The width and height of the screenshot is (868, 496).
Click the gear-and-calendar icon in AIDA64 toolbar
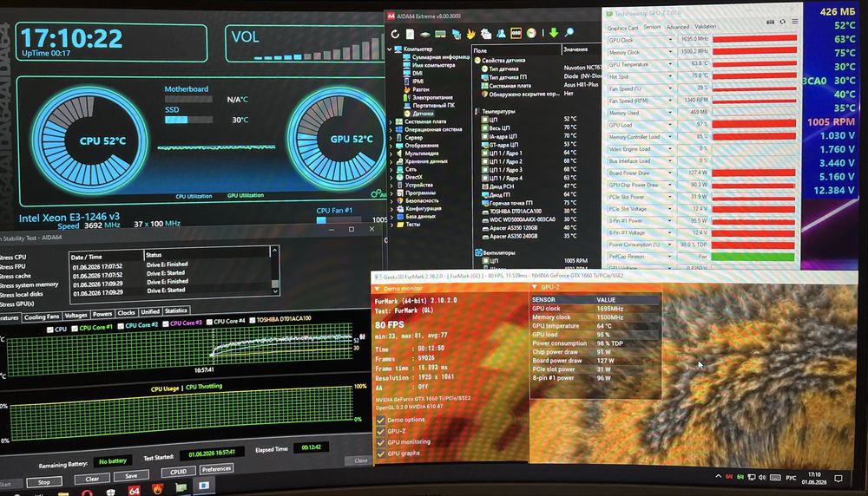pyautogui.click(x=485, y=34)
